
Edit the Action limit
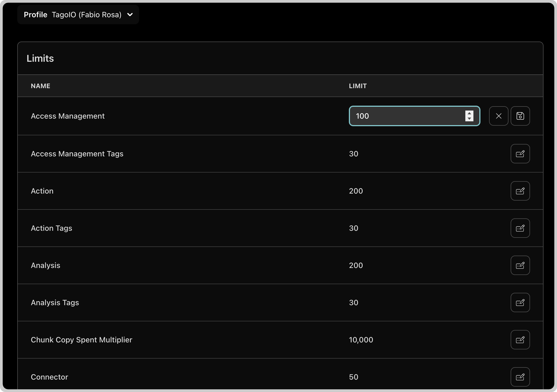pos(520,191)
